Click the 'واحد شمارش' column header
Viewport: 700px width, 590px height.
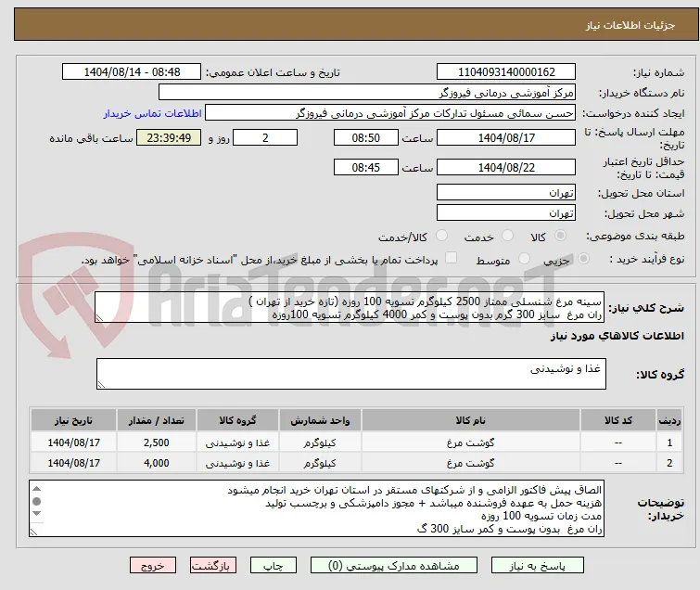(320, 420)
